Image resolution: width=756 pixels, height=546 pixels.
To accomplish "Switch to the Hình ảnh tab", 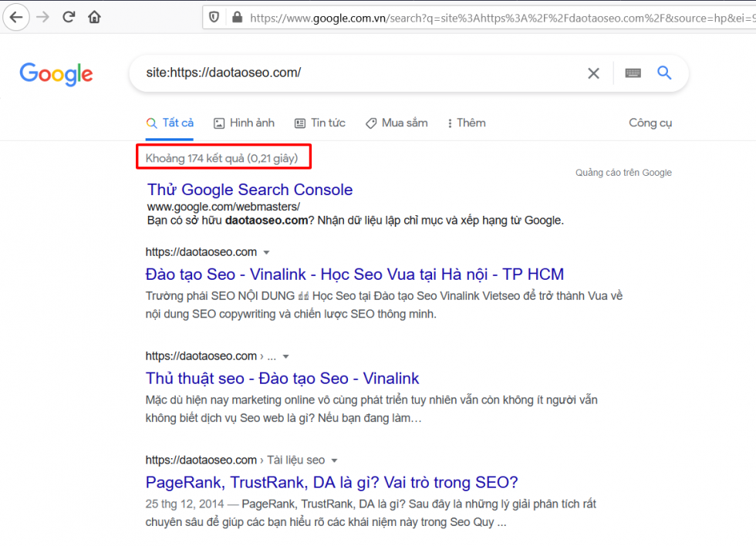I will click(x=244, y=123).
